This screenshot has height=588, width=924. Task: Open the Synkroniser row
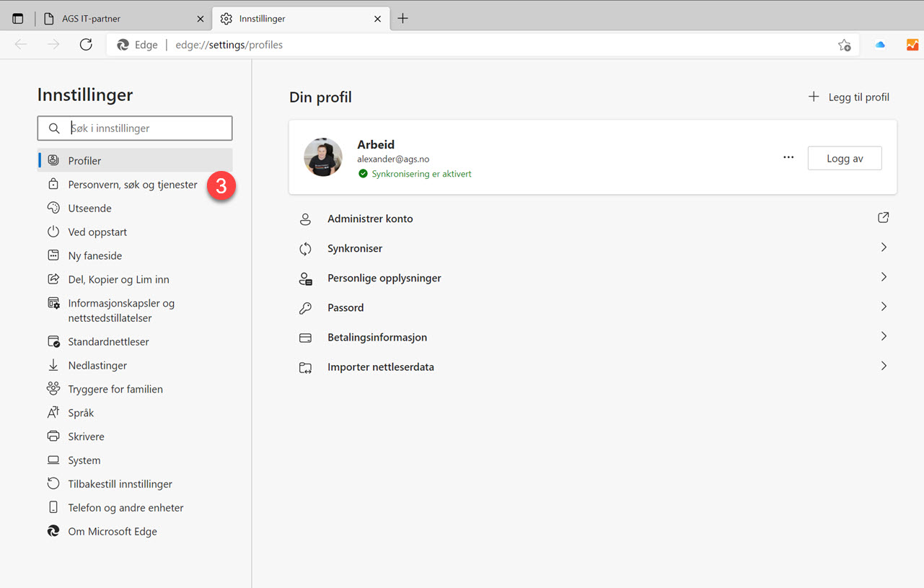(593, 248)
